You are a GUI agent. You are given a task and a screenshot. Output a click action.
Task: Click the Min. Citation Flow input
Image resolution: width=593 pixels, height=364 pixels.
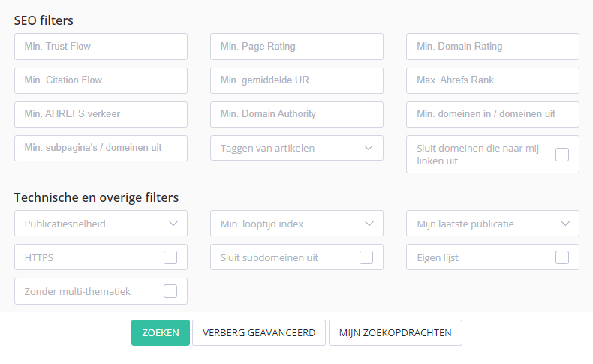(x=101, y=80)
